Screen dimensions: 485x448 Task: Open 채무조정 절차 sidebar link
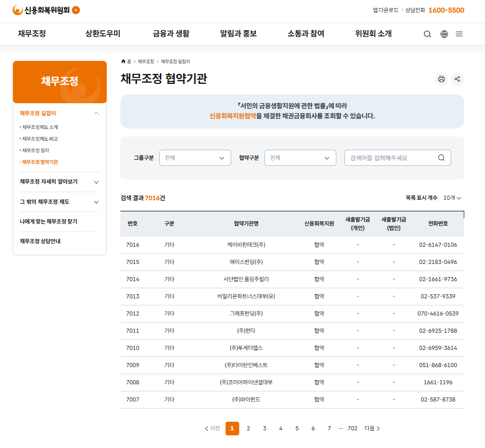pos(35,151)
